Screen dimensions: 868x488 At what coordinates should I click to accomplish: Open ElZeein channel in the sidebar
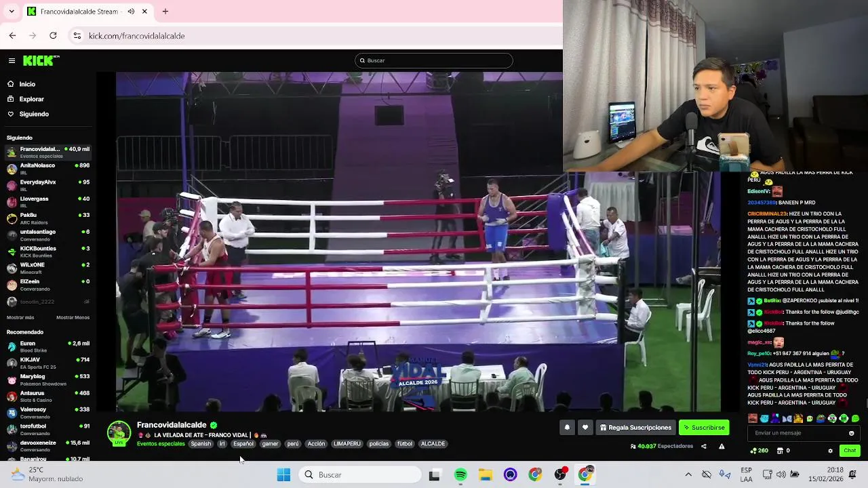47,285
